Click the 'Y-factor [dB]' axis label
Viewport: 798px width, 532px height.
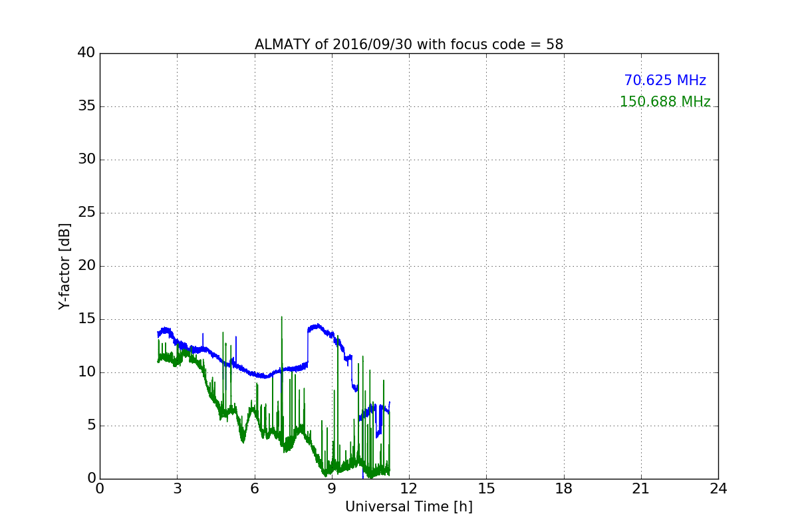(65, 266)
